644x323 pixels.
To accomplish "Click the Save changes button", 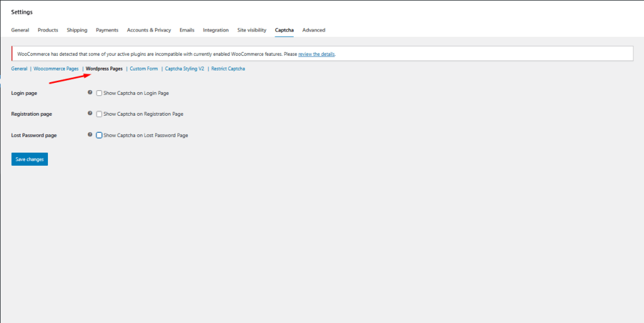I will (30, 159).
